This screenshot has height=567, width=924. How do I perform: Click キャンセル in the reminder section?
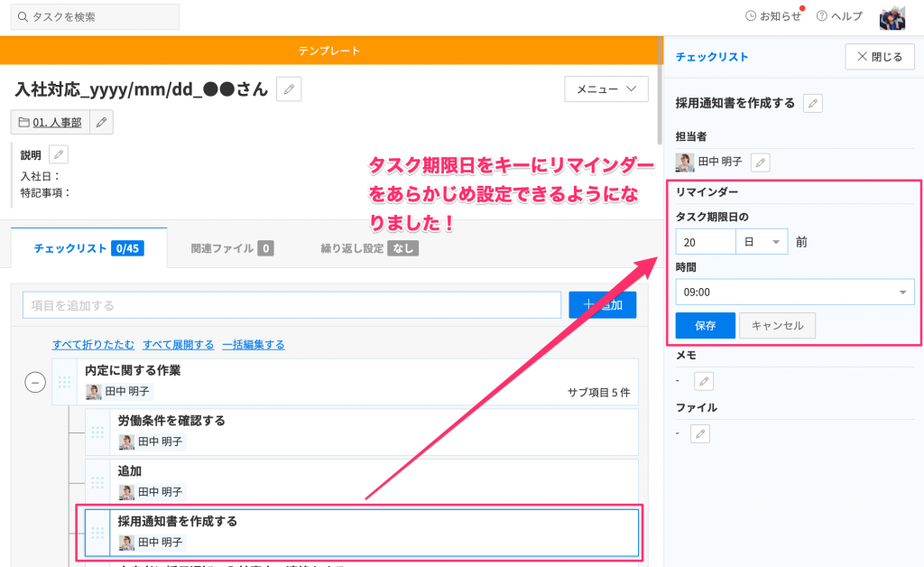[x=777, y=325]
